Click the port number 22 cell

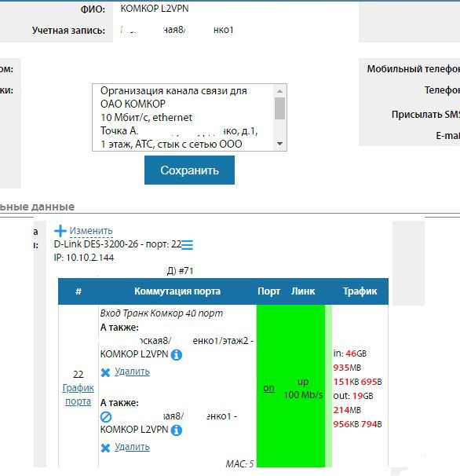[x=78, y=375]
